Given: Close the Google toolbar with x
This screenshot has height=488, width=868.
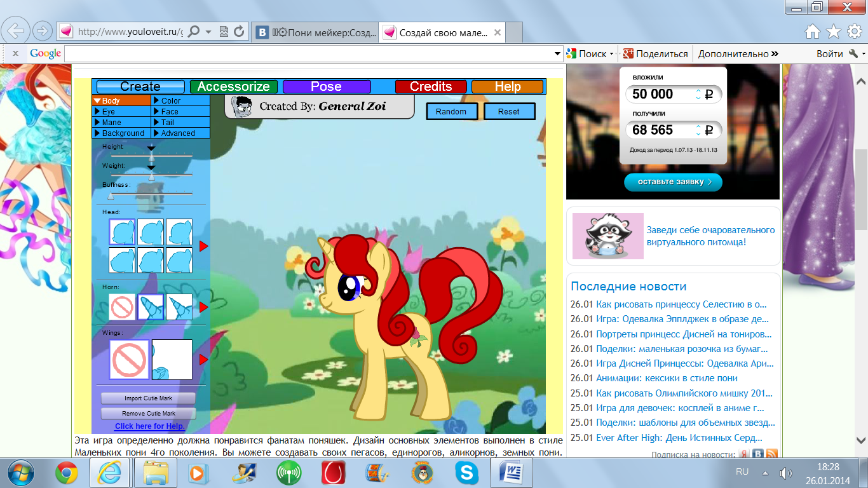Looking at the screenshot, I should (x=15, y=54).
